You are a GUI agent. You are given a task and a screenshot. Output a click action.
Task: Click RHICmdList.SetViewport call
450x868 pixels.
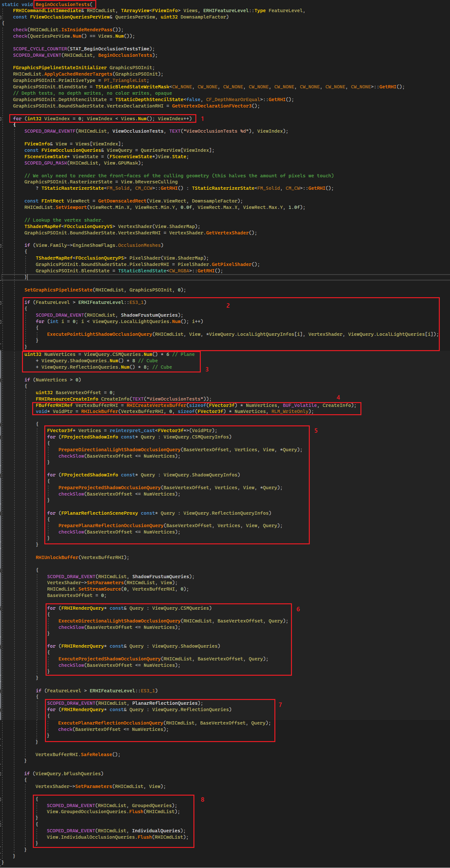55,208
